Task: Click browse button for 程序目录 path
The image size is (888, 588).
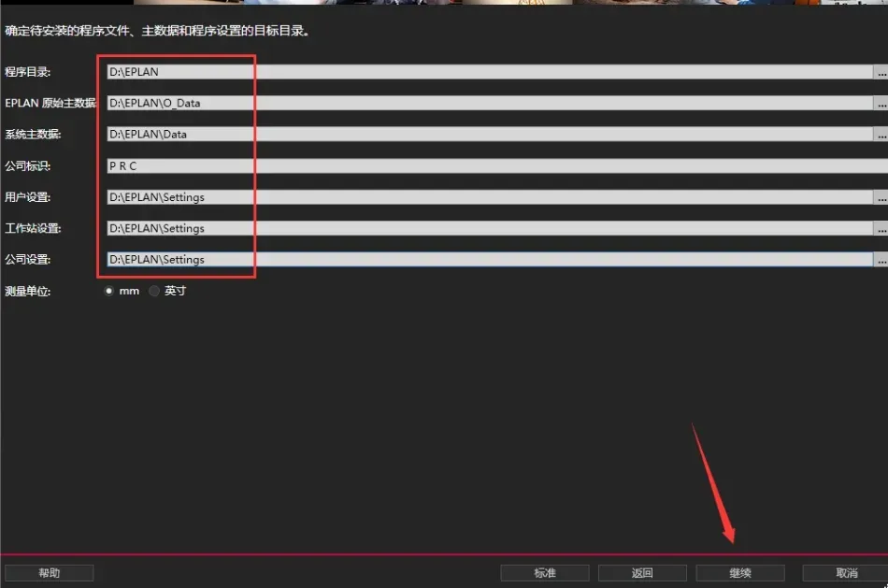Action: [881, 72]
